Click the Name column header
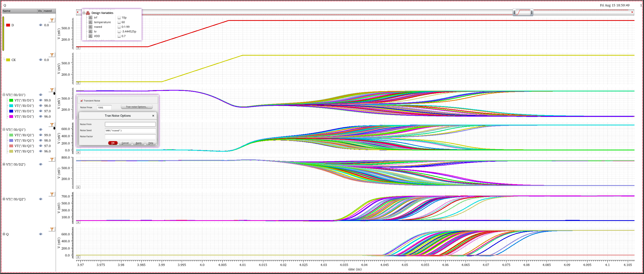 pyautogui.click(x=20, y=11)
